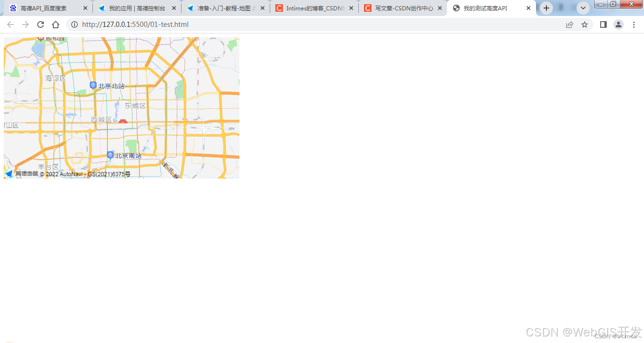
Task: Click the browser back navigation arrow
Action: tap(10, 24)
